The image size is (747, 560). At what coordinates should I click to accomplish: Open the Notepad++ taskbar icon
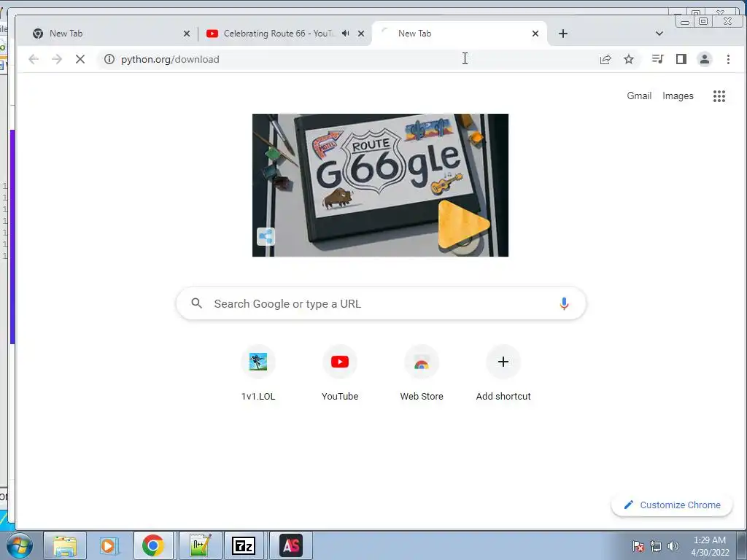click(x=200, y=545)
